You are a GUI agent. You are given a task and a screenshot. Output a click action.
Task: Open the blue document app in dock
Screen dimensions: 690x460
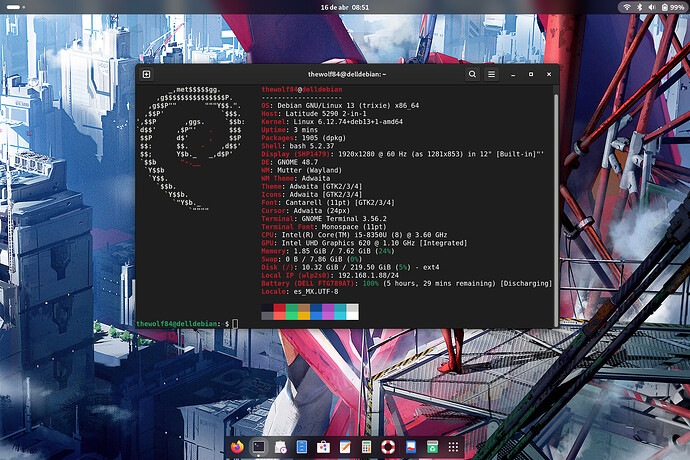click(410, 447)
